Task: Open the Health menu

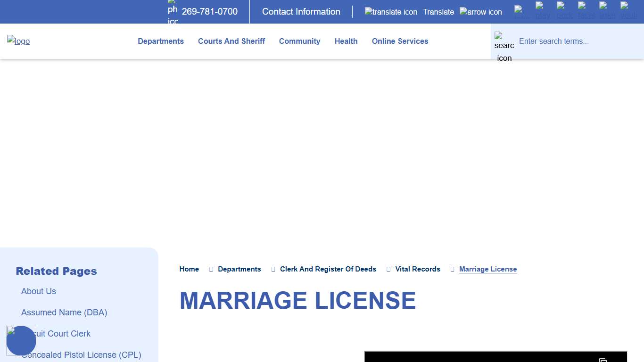Action: coord(346,41)
